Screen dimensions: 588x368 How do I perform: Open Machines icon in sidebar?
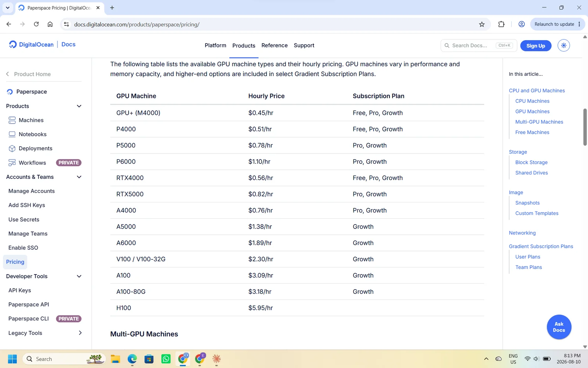click(12, 120)
